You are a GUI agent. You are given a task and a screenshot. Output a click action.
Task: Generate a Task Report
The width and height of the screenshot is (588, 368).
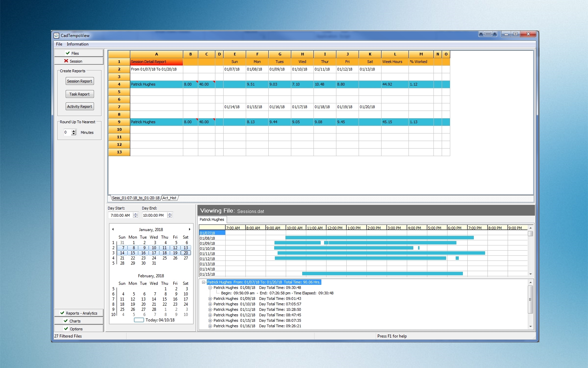pyautogui.click(x=79, y=94)
